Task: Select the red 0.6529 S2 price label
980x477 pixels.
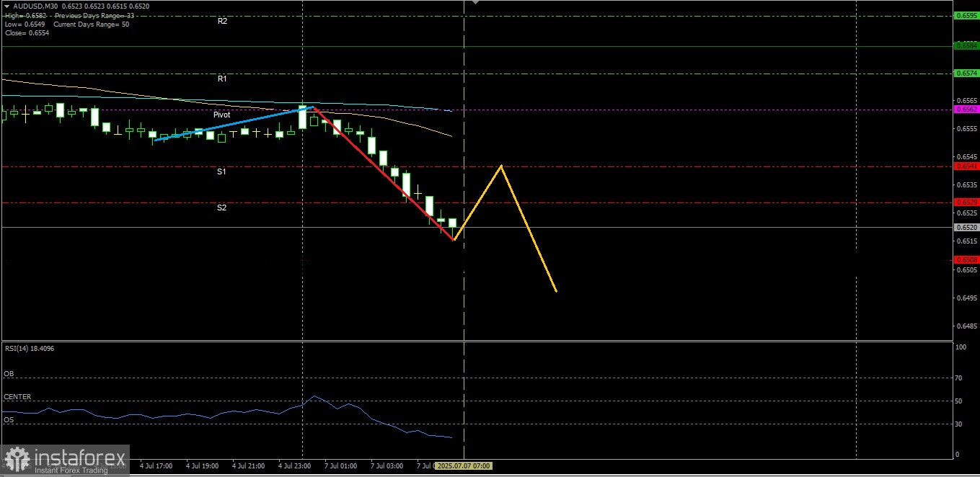Action: pyautogui.click(x=966, y=202)
